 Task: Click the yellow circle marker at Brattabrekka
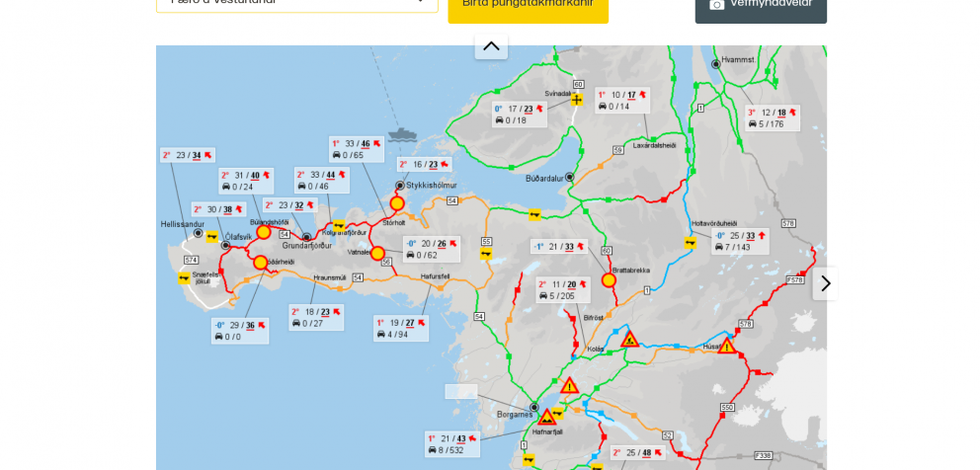[609, 280]
